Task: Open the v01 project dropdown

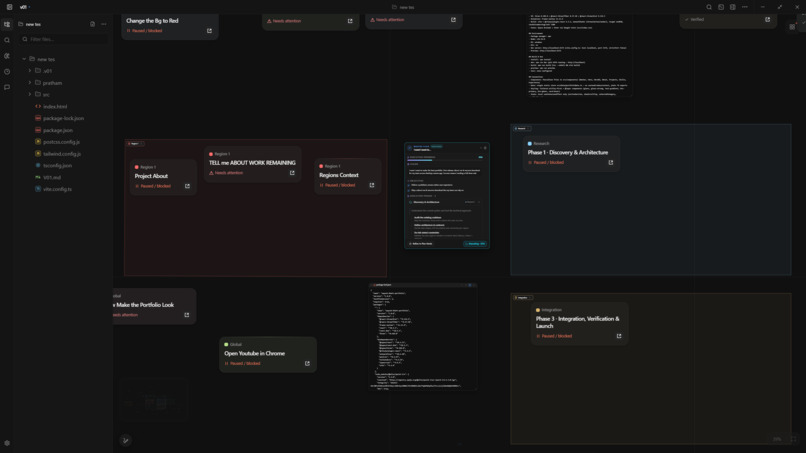Action: (x=25, y=7)
